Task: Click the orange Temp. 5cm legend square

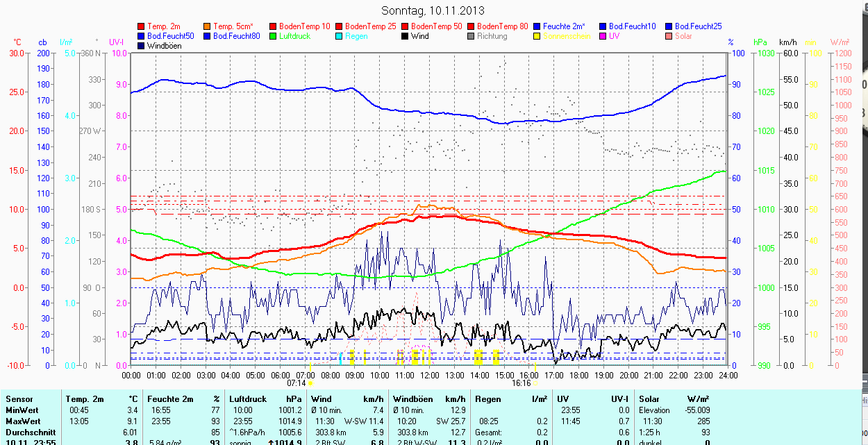Action: (x=208, y=26)
